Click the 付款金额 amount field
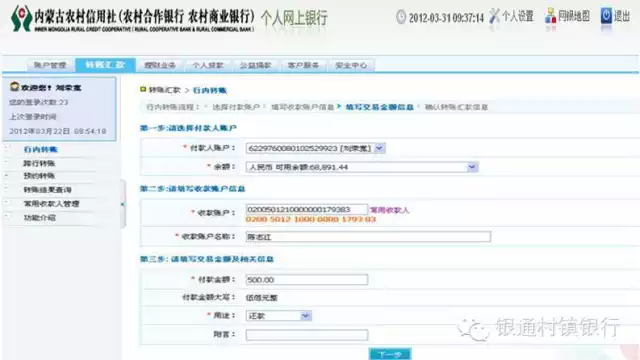 [x=307, y=280]
